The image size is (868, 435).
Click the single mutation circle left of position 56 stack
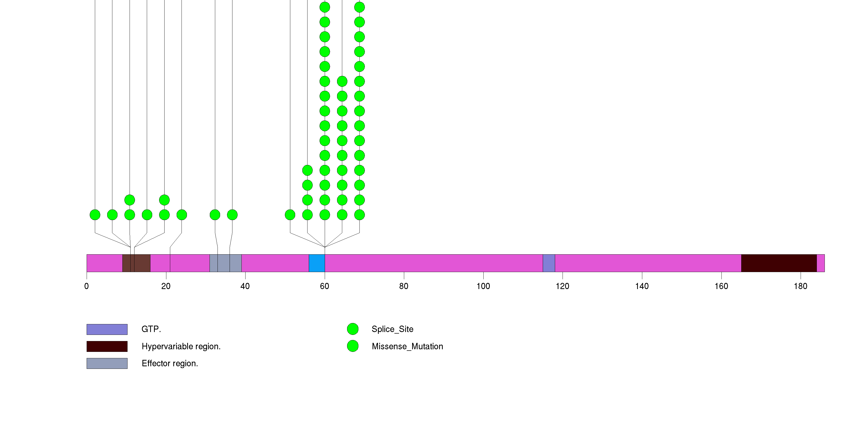point(290,215)
